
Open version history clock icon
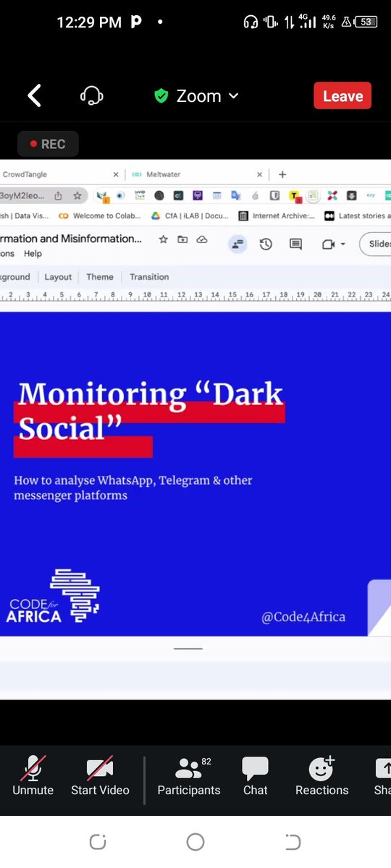pyautogui.click(x=266, y=244)
